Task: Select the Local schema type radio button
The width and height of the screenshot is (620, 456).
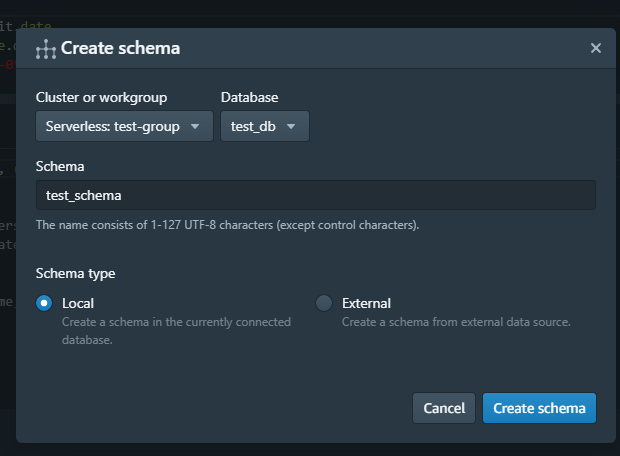Action: pos(44,303)
